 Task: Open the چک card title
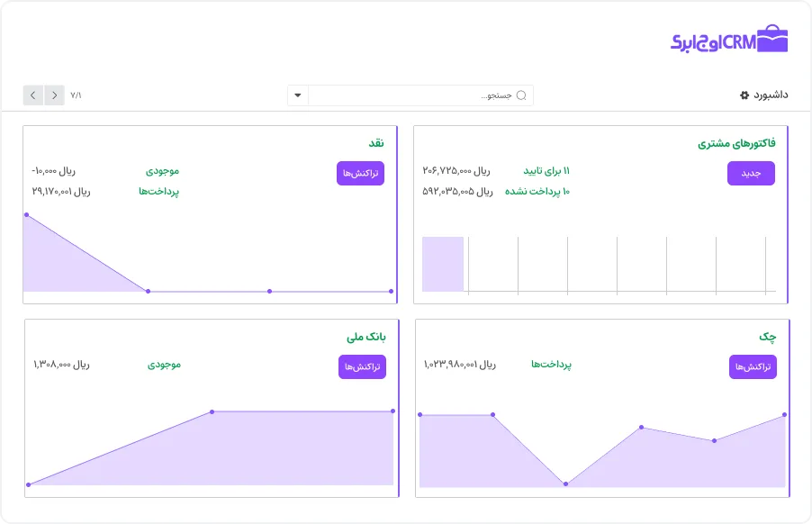767,337
